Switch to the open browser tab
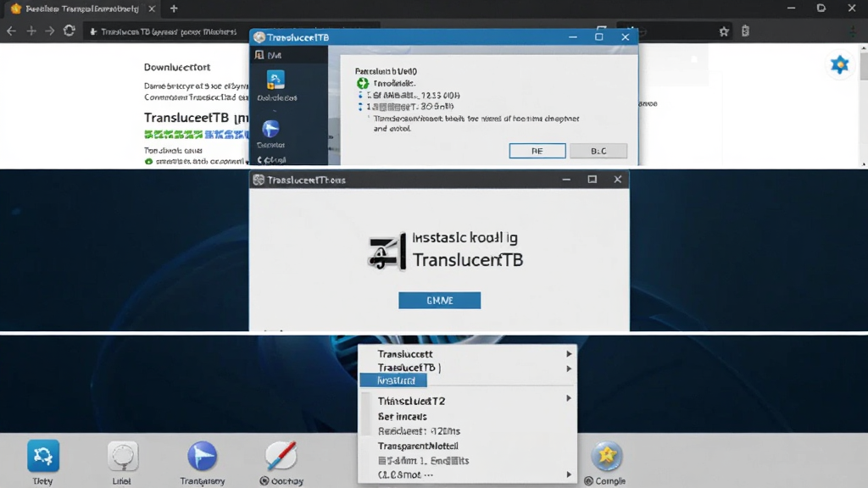The image size is (868, 488). pos(82,8)
